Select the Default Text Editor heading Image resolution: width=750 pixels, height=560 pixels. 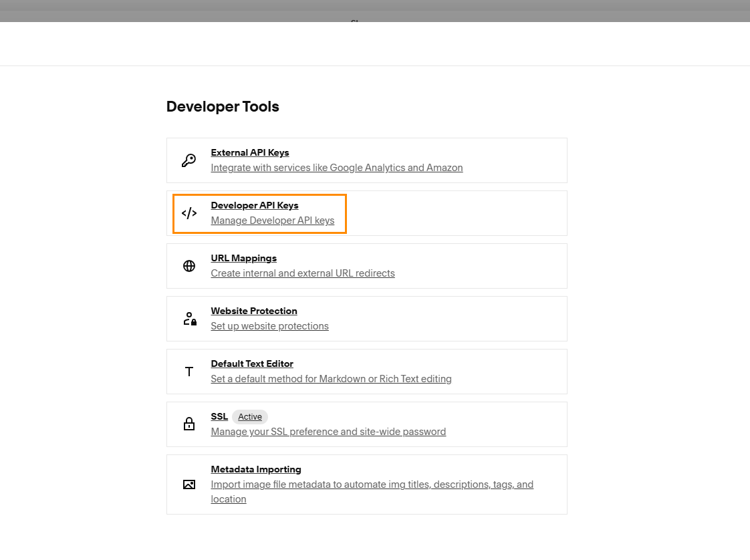[252, 364]
